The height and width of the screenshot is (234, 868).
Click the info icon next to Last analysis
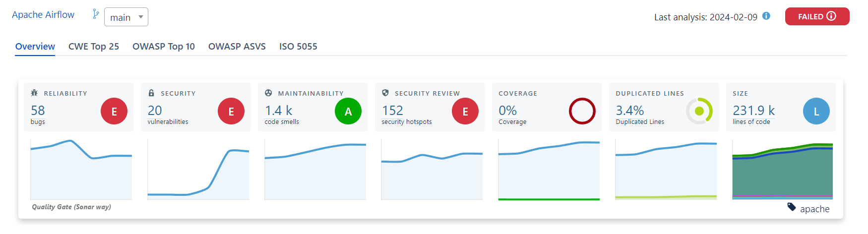[x=766, y=16]
